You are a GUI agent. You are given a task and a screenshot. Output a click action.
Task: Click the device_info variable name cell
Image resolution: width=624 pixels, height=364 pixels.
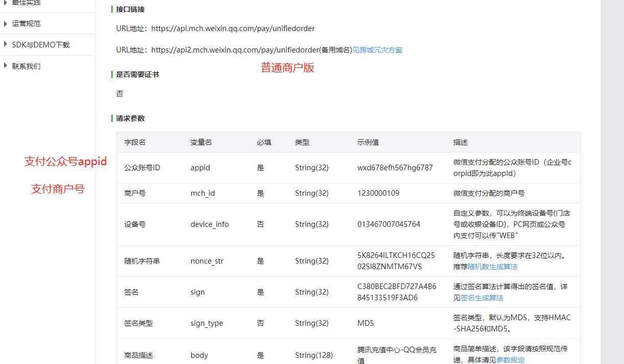pyautogui.click(x=210, y=224)
